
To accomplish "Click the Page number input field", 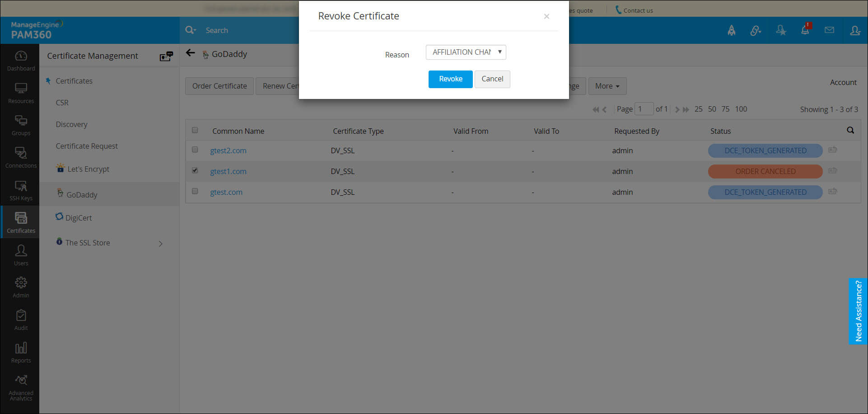I will coord(644,109).
